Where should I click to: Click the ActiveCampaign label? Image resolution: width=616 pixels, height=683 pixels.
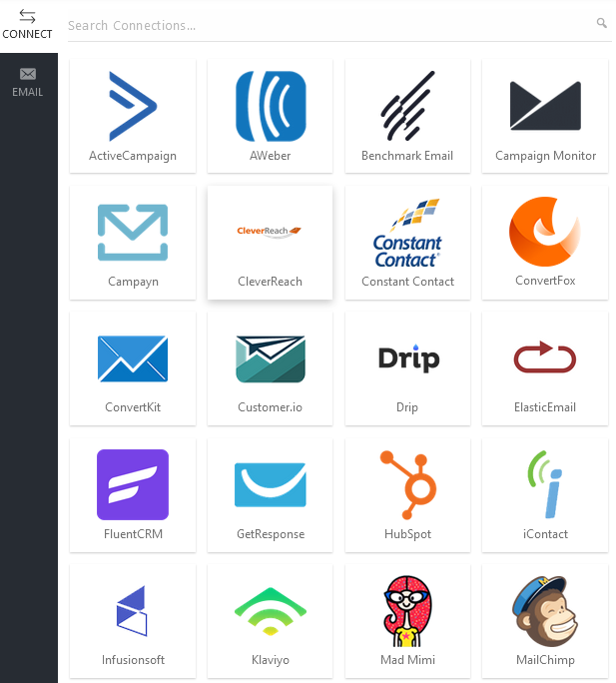133,156
